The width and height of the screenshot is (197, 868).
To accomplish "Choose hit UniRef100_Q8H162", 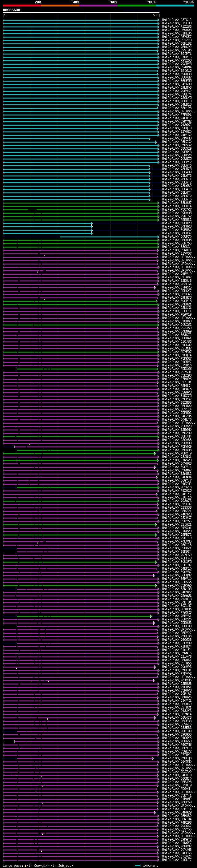I will tap(177, 43).
